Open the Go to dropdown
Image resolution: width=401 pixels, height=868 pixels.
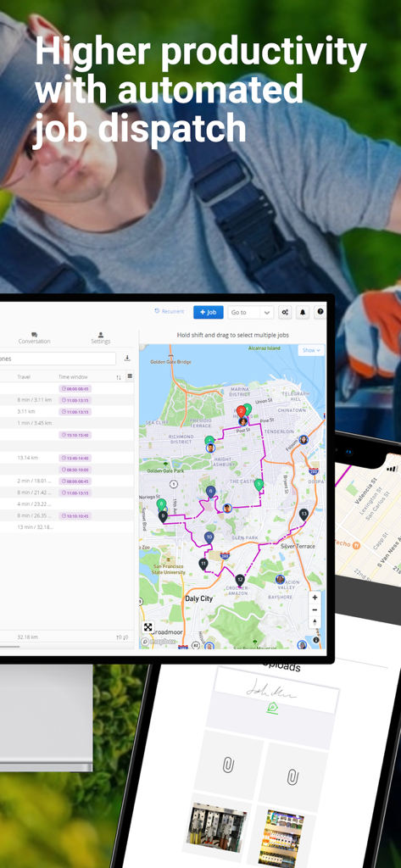251,312
